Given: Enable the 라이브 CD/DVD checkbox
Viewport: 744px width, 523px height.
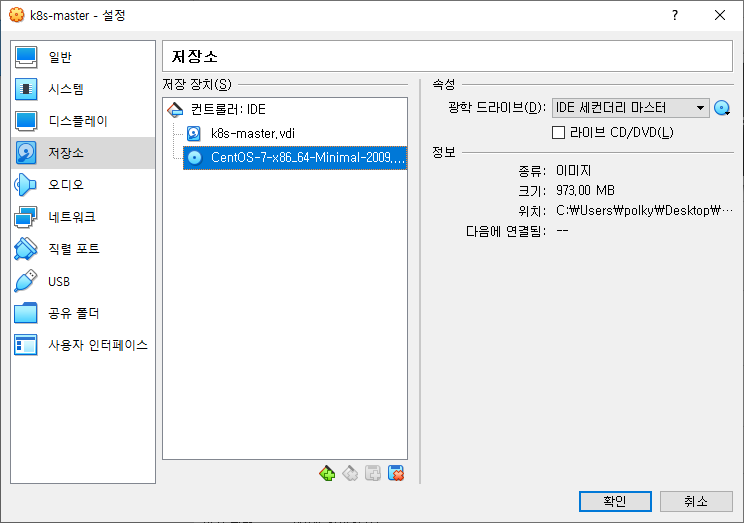Looking at the screenshot, I should point(558,132).
